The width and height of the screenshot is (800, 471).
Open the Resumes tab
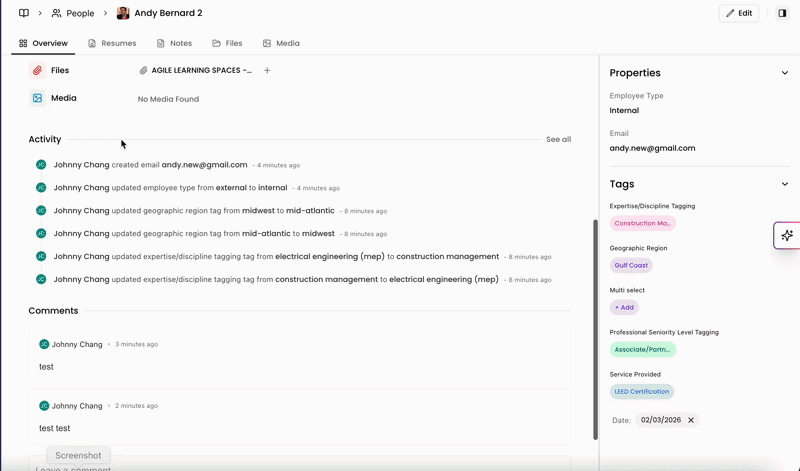pyautogui.click(x=112, y=43)
